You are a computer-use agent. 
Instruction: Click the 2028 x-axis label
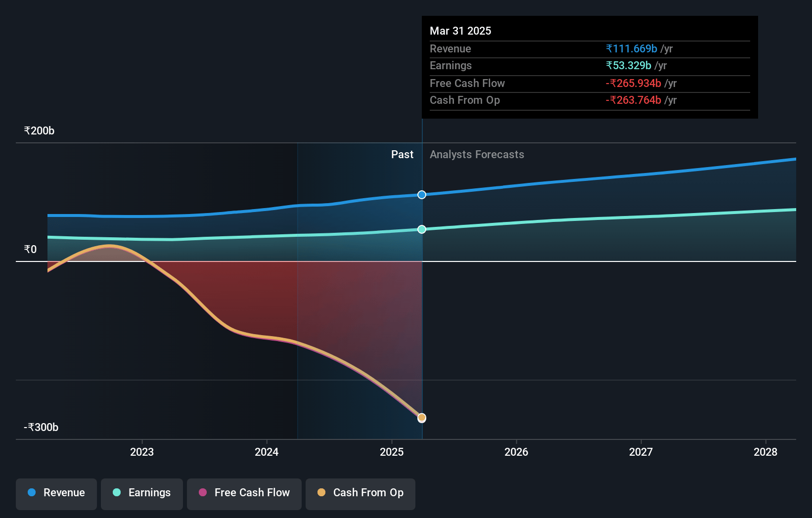766,452
